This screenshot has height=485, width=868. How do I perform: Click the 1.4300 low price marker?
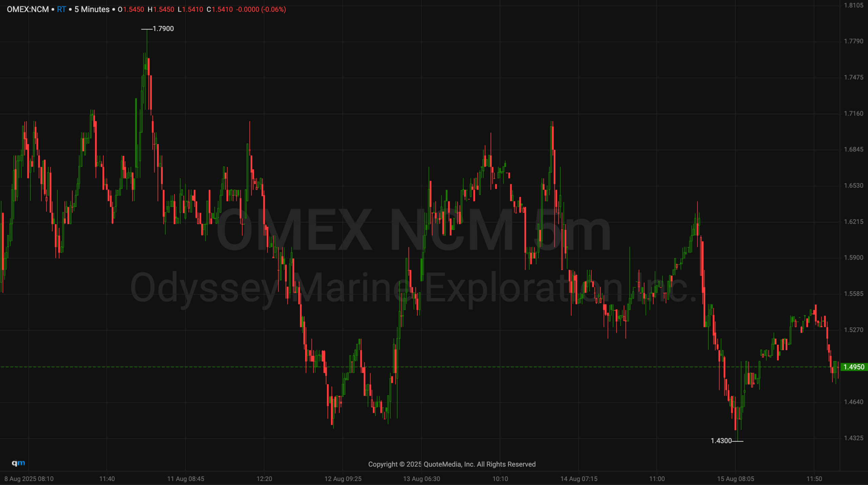click(721, 441)
